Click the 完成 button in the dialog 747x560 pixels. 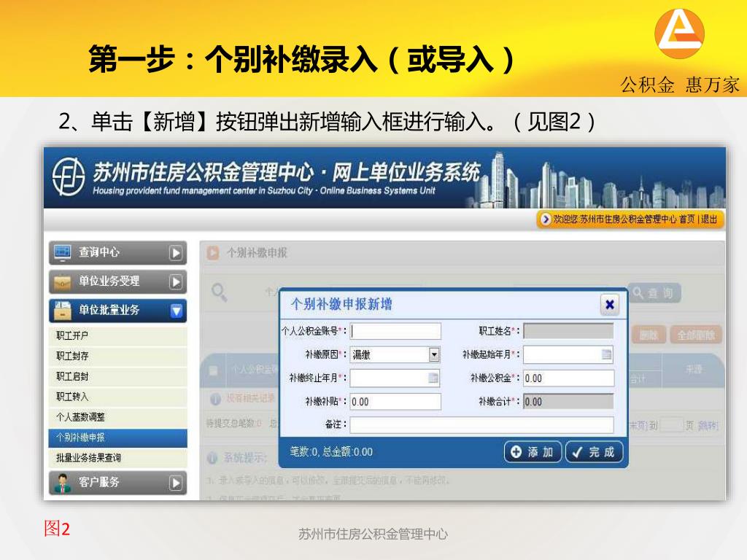[x=594, y=451]
